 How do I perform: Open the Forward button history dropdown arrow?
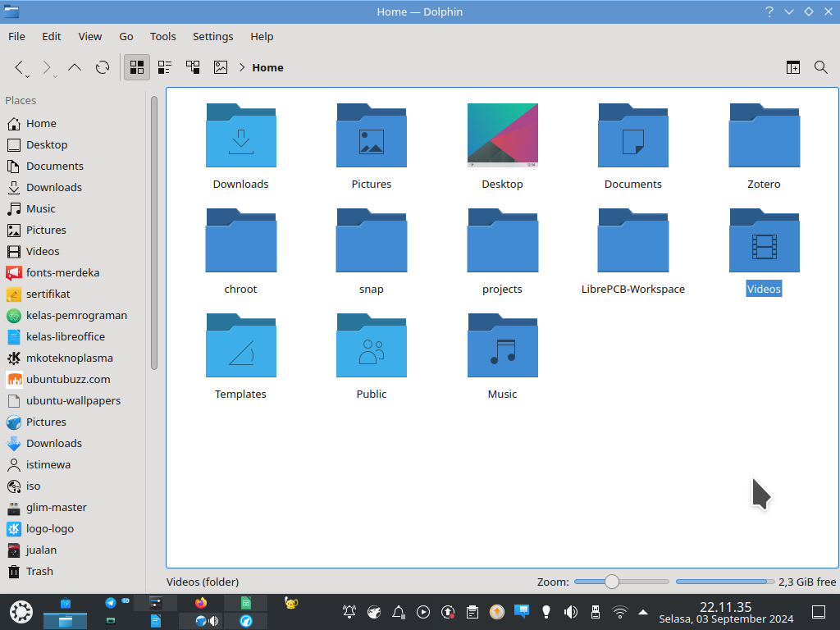pos(55,76)
